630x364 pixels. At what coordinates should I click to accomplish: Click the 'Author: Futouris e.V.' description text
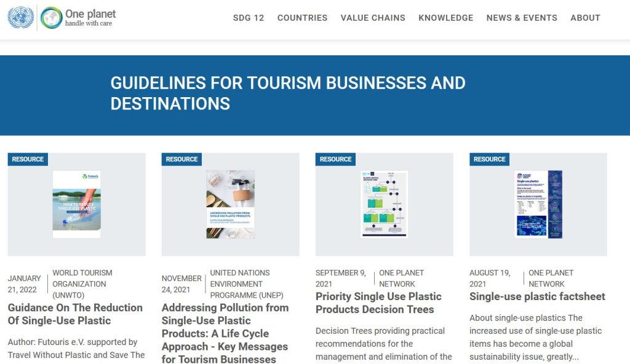point(76,349)
